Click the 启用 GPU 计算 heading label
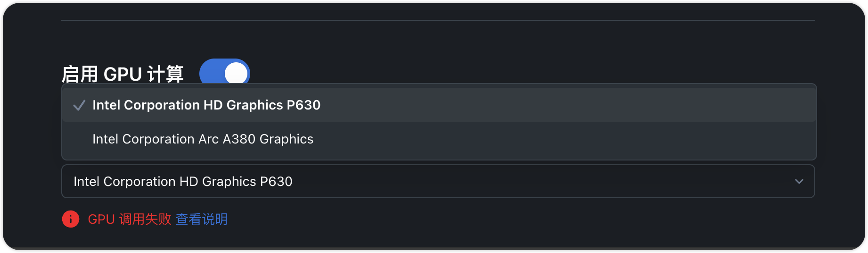 [123, 74]
